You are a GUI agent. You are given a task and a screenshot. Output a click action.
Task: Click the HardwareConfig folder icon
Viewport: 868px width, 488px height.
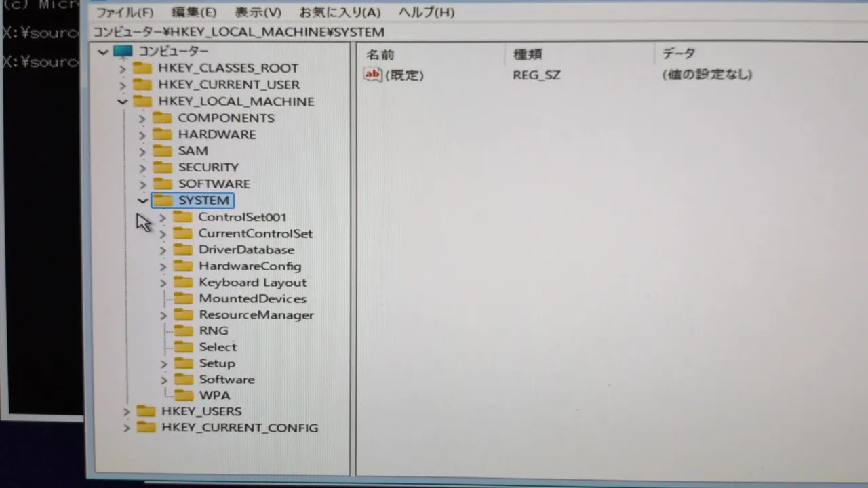(183, 266)
